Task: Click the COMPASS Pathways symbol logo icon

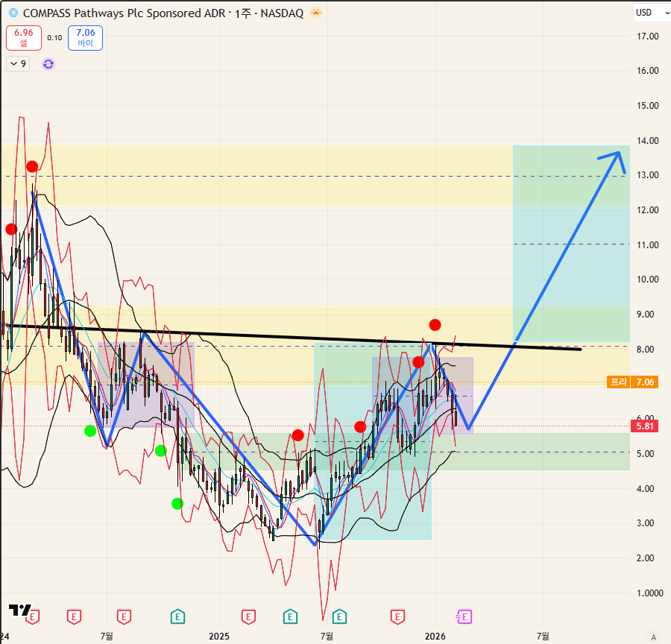Action: [x=13, y=13]
